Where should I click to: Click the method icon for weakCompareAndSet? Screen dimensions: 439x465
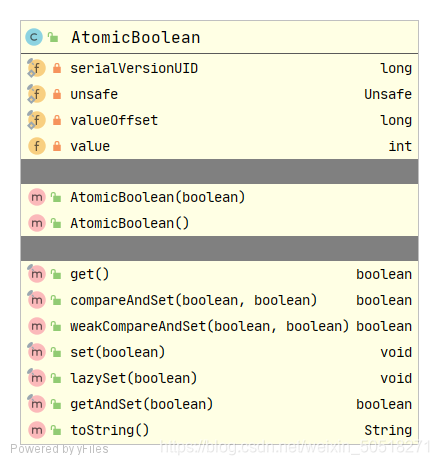coord(37,326)
